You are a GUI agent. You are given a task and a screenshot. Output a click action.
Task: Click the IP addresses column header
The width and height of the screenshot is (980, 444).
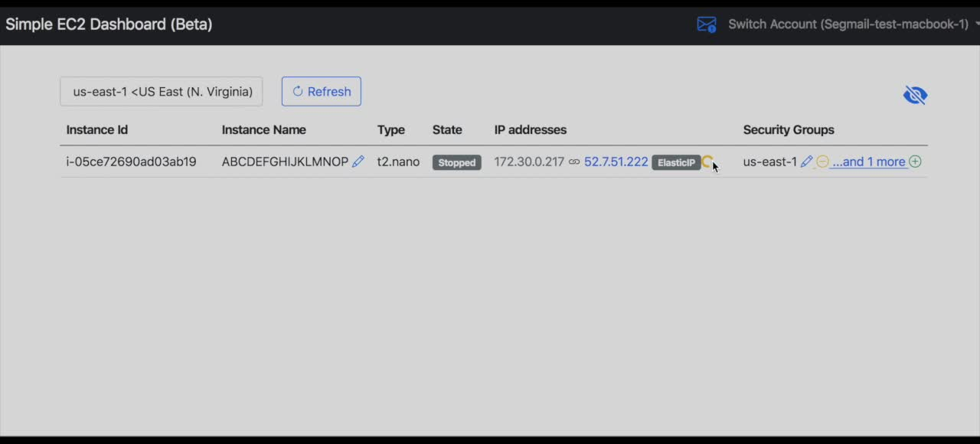tap(531, 130)
